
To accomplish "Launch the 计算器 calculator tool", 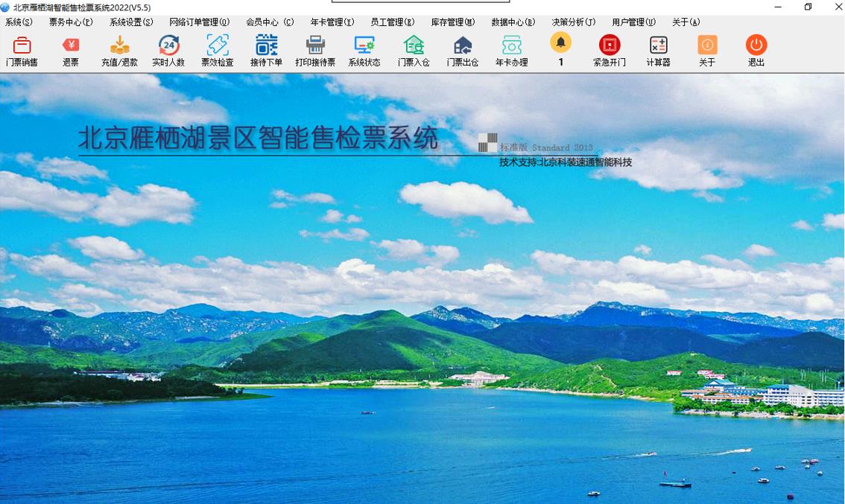I will coord(658,50).
